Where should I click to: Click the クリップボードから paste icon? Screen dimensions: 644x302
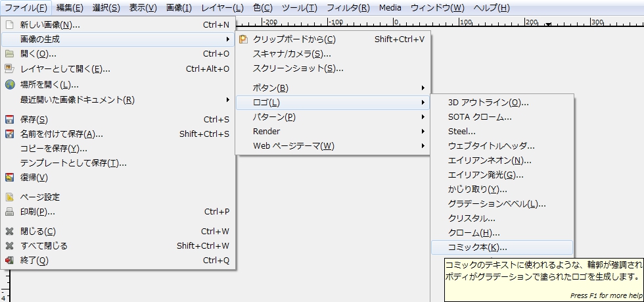pyautogui.click(x=244, y=39)
